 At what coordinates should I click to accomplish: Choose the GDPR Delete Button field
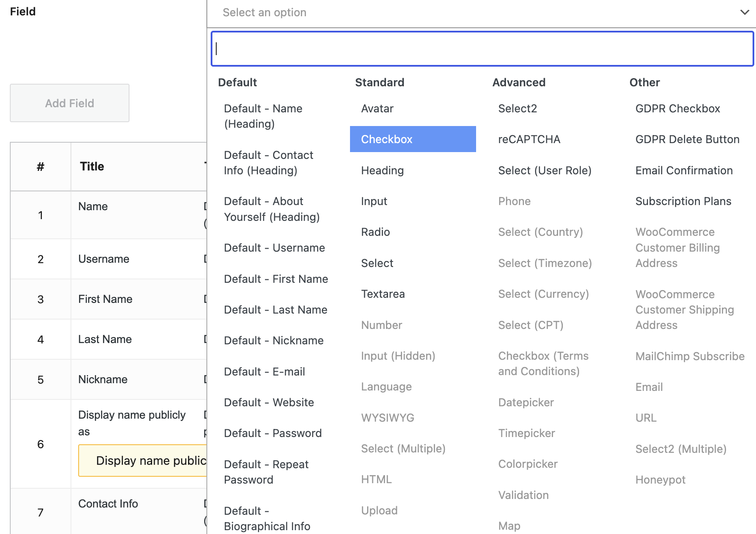(x=687, y=139)
